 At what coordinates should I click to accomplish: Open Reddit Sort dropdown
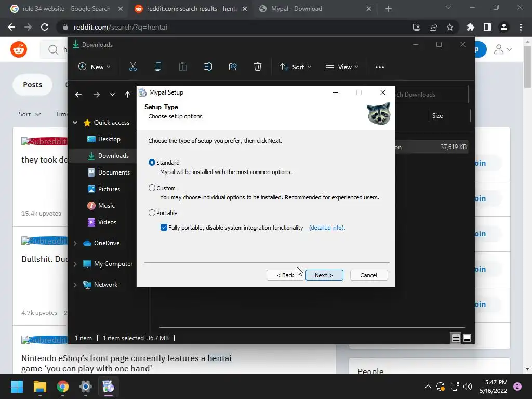pos(30,114)
